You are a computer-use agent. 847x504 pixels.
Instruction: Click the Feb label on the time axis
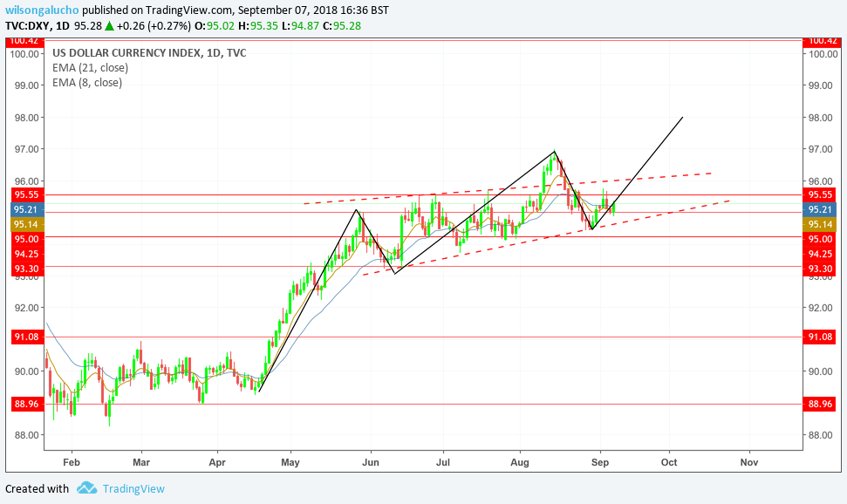point(72,462)
